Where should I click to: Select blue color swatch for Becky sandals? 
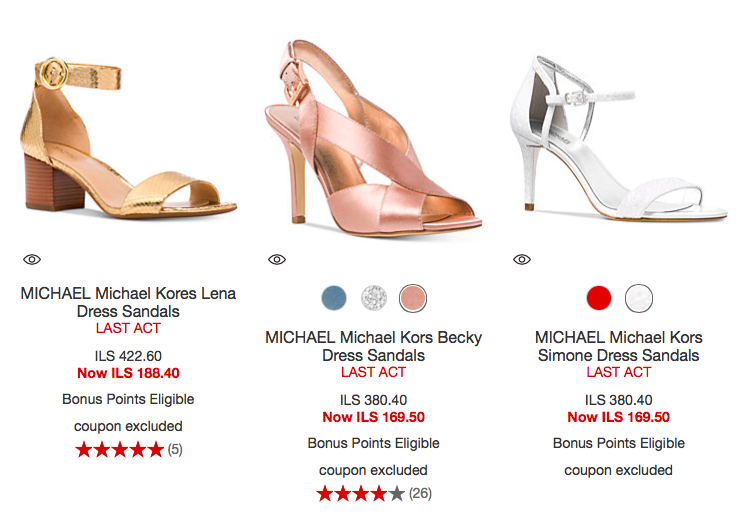click(x=334, y=297)
